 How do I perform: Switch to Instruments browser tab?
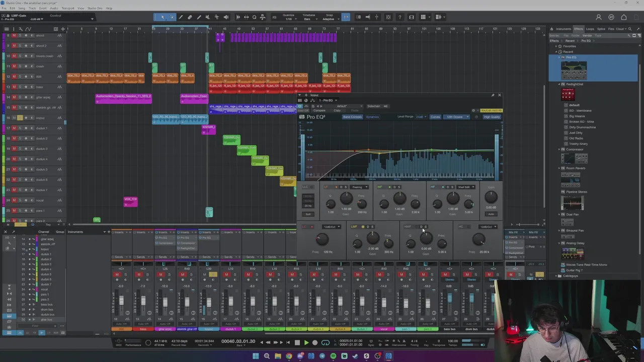563,29
